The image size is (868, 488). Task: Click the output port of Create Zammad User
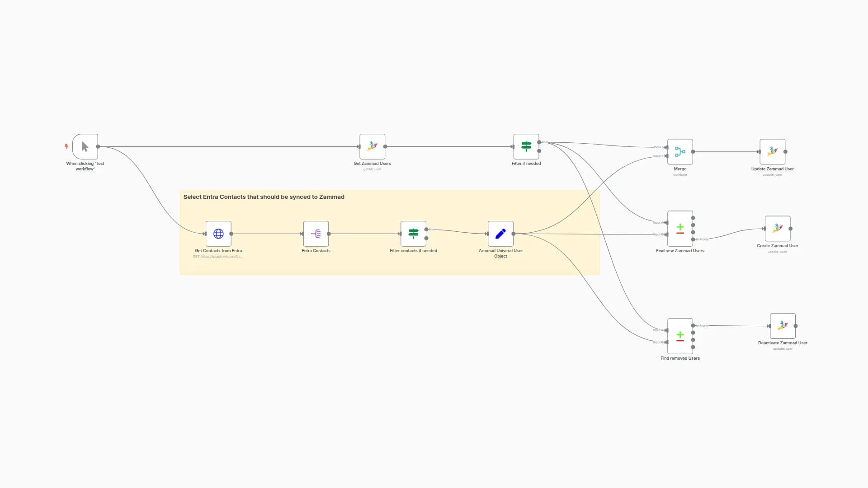(x=790, y=229)
